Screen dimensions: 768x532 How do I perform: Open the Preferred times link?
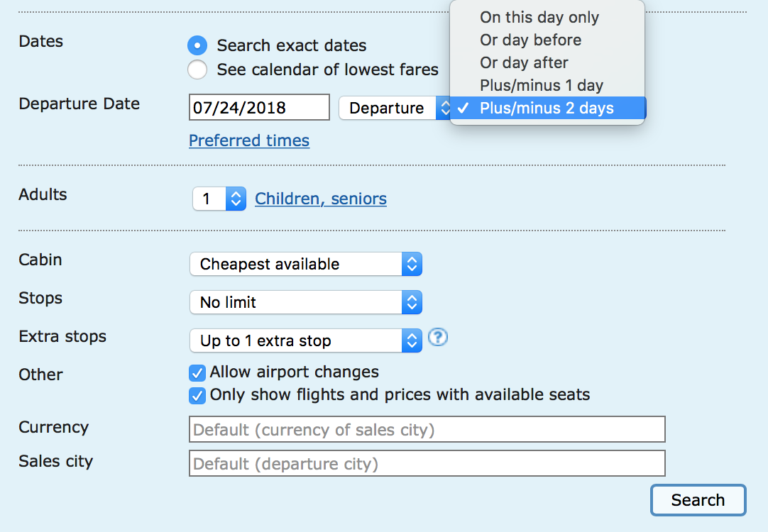(249, 141)
